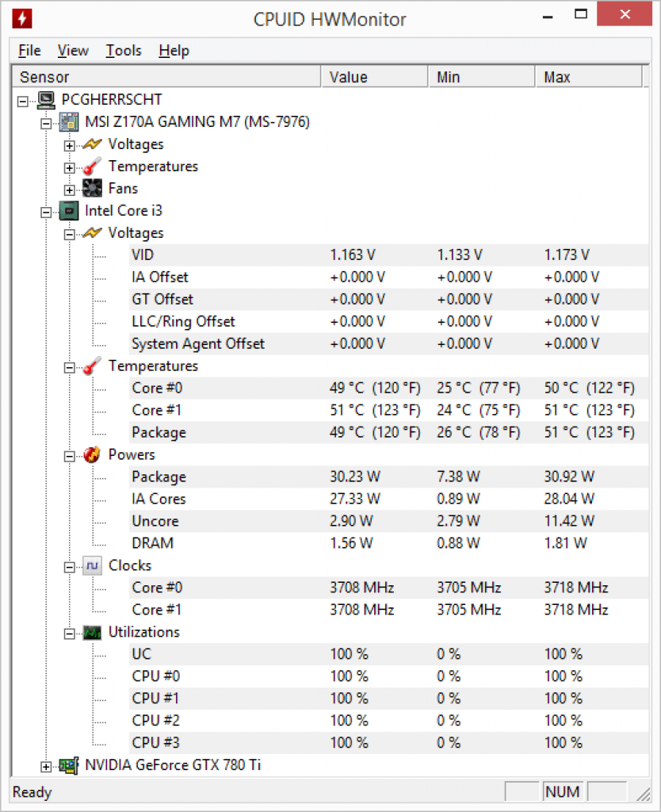Select the CPU #0 utilization row
This screenshot has width=661, height=812.
pos(389,676)
